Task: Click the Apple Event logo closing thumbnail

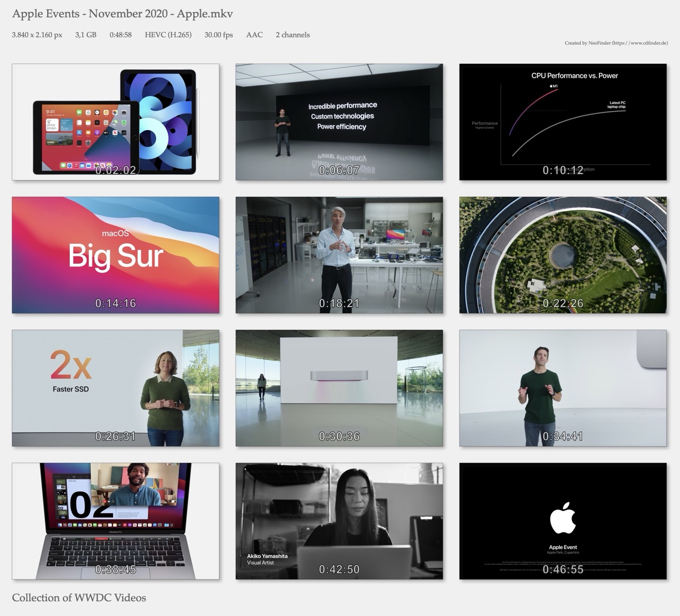Action: point(563,521)
